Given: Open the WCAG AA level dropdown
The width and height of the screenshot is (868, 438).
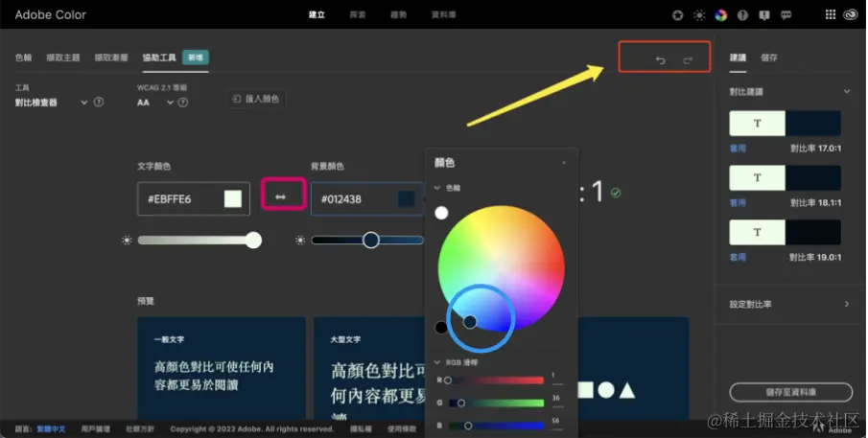Looking at the screenshot, I should point(155,103).
